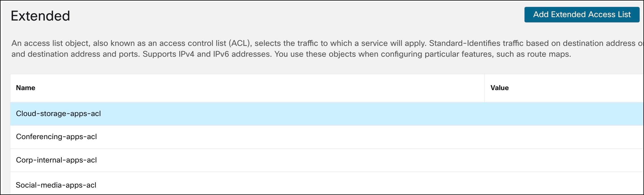Click the Extended page heading
Viewport: 644px width, 195px height.
41,16
